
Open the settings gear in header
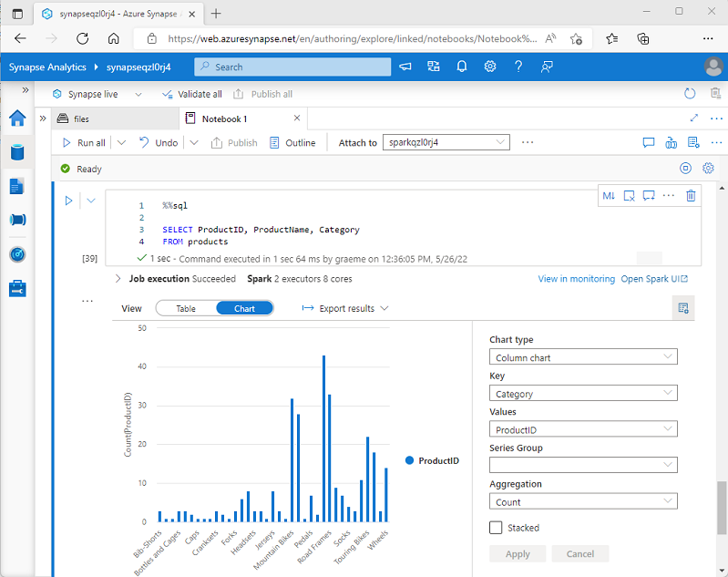pos(490,67)
